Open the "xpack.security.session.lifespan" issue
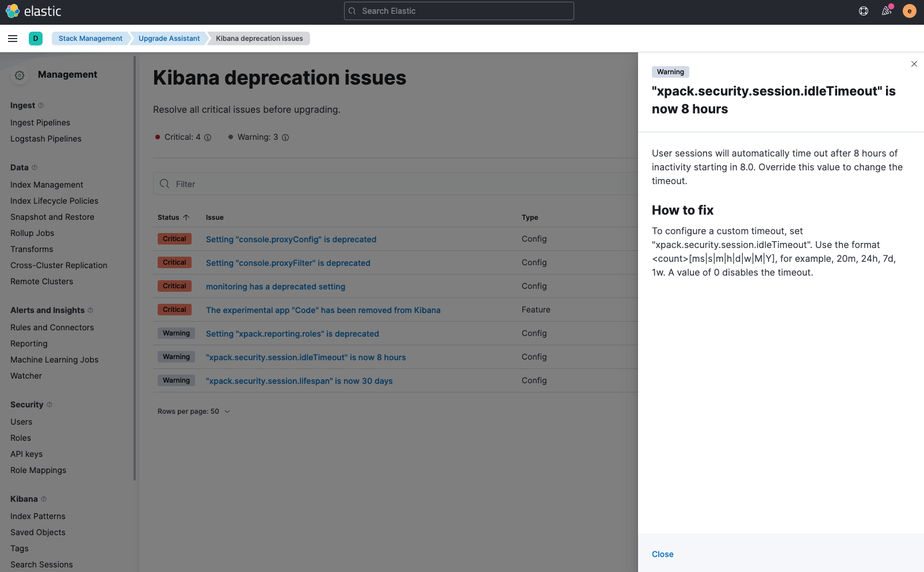The width and height of the screenshot is (924, 572). click(299, 380)
